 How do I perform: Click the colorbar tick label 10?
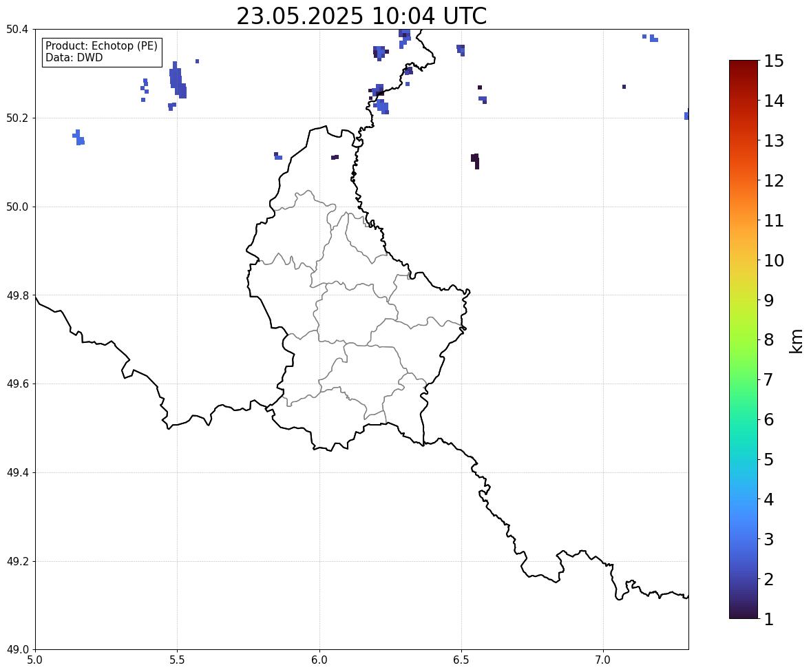coord(773,260)
